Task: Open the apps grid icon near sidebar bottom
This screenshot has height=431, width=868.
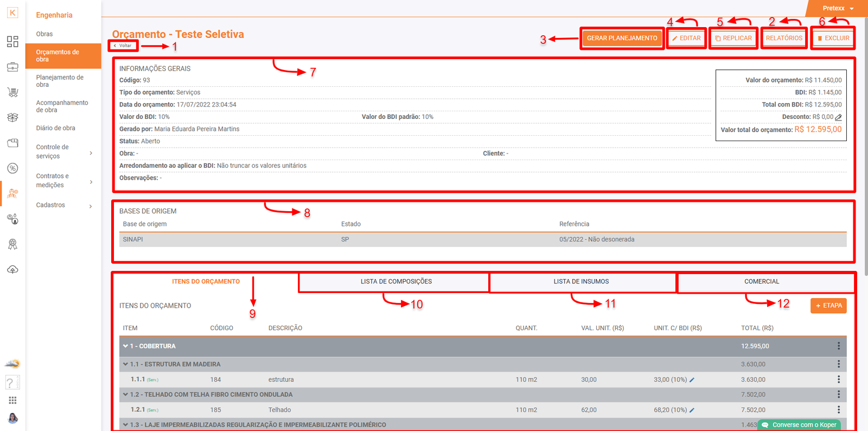Action: pos(12,401)
